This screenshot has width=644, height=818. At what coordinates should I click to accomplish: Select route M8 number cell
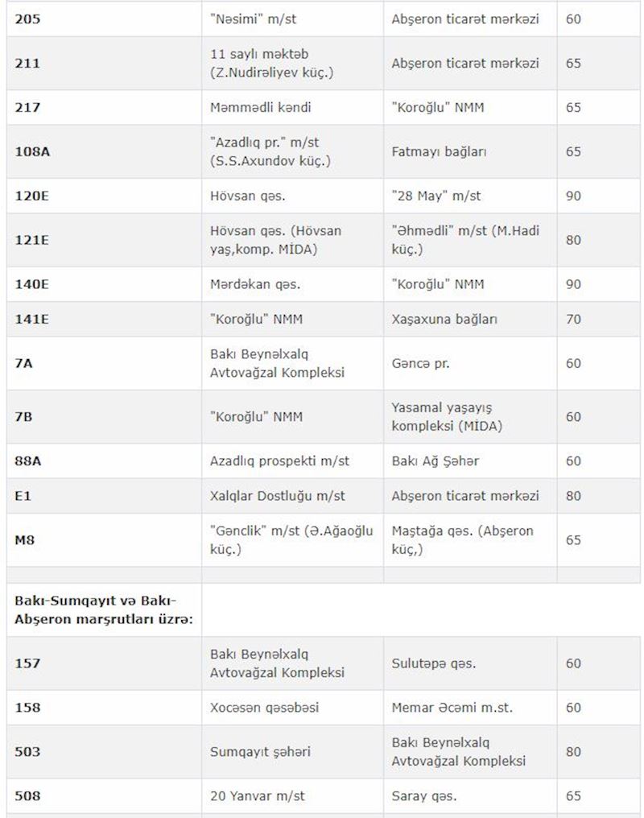pyautogui.click(x=24, y=540)
